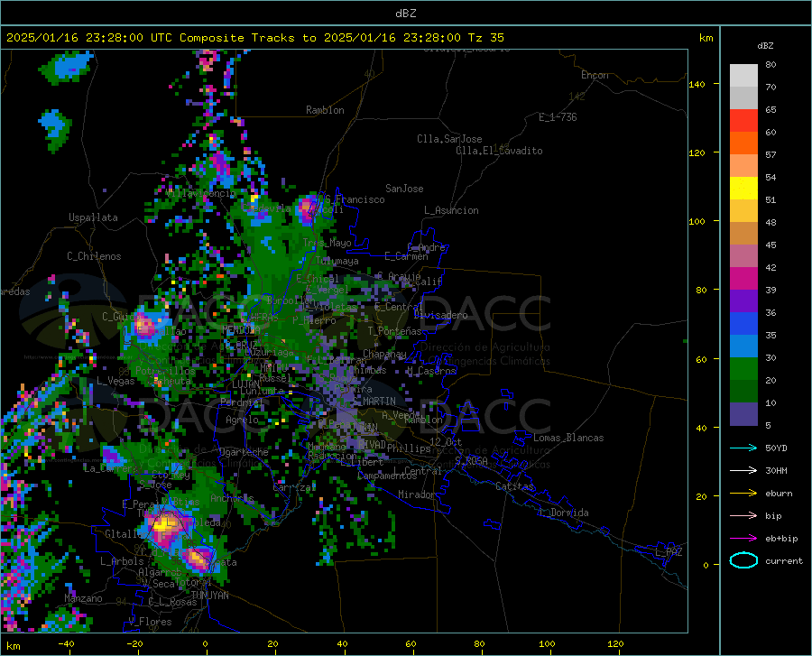Click the cyan 50YD track arrow in legend
The width and height of the screenshot is (812, 656).
click(743, 448)
